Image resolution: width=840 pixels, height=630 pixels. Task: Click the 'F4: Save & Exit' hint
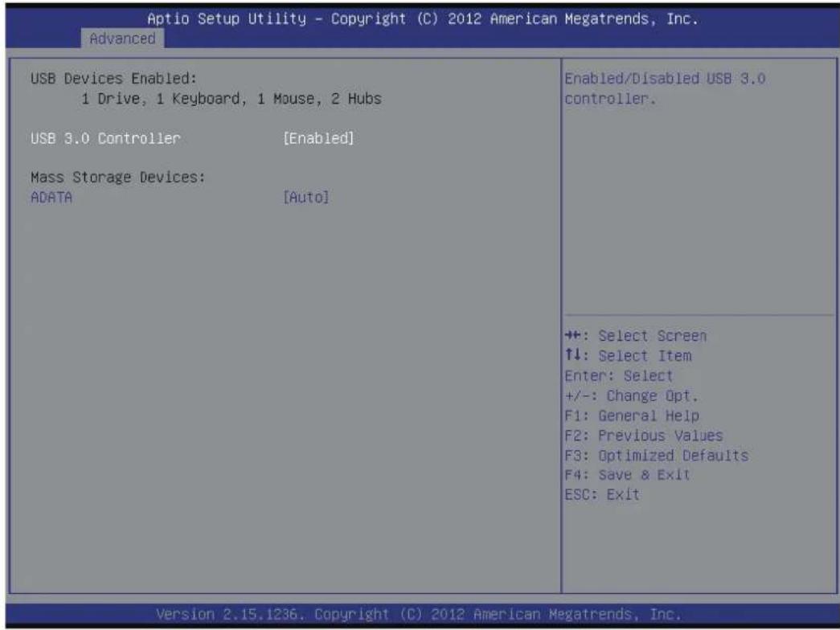(x=627, y=475)
